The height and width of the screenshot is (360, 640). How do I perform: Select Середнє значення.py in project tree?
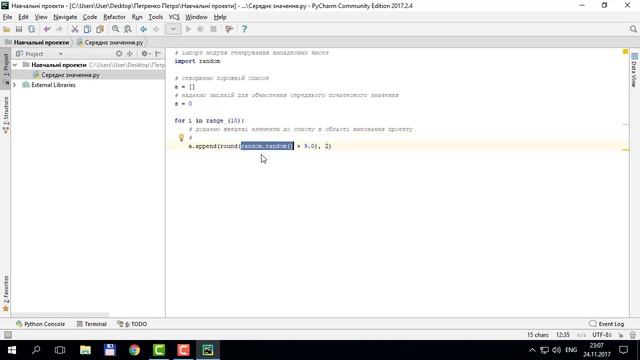70,75
